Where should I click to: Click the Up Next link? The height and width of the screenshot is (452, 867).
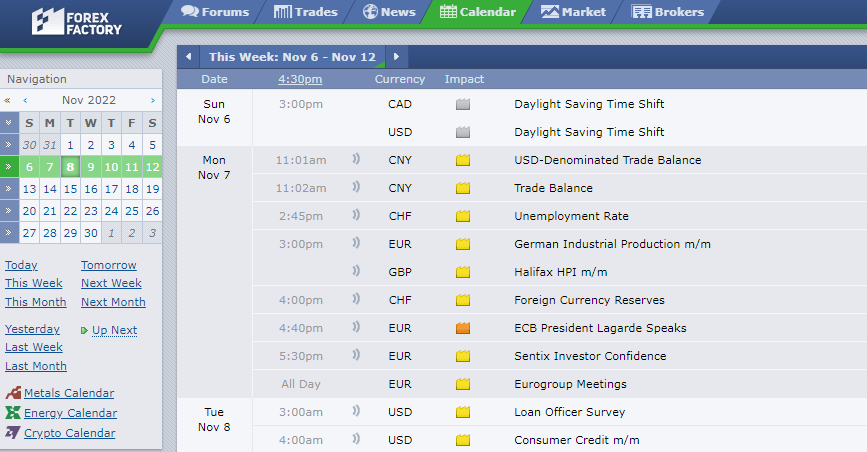pyautogui.click(x=114, y=330)
